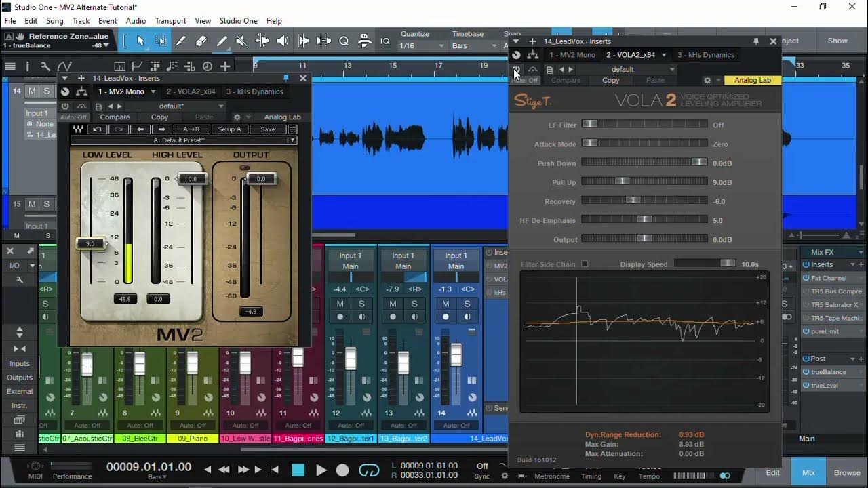Screen dimensions: 868x488
Task: Click the IQ input quantize icon
Action: [384, 41]
